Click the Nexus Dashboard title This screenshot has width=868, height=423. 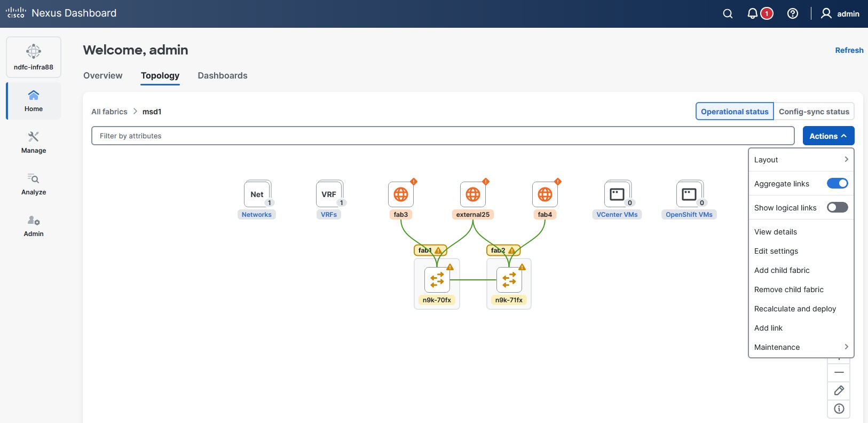pyautogui.click(x=74, y=13)
